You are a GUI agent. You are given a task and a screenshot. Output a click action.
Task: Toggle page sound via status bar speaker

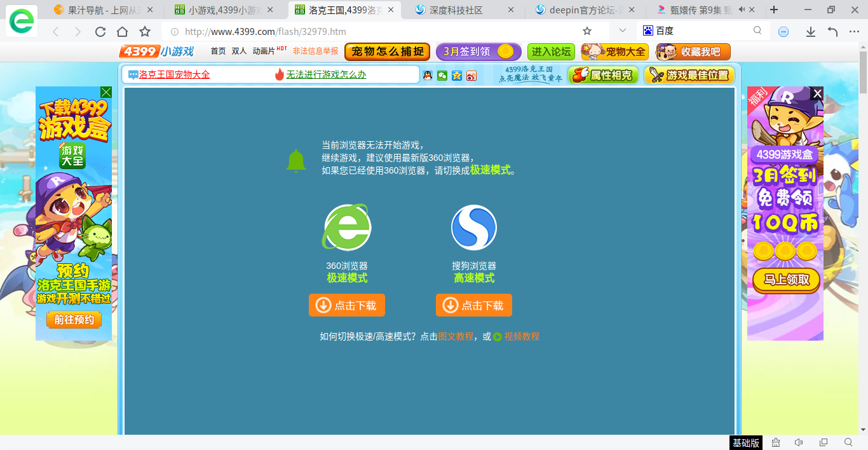pos(799,442)
